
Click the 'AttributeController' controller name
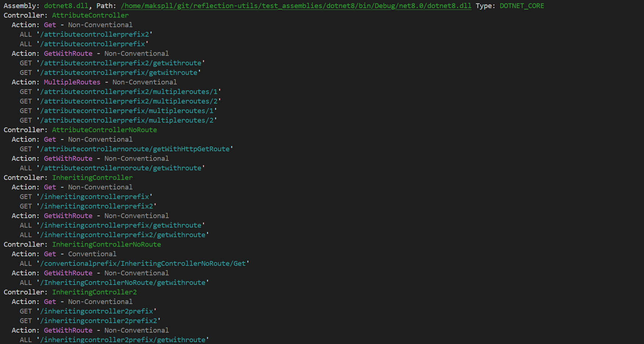pos(90,15)
